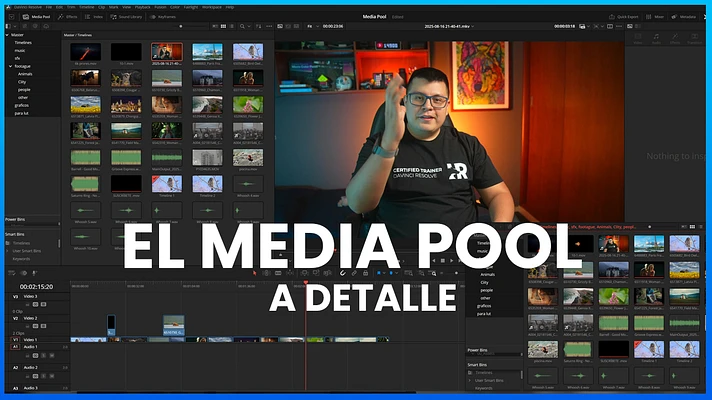Open media pool three-dot options menu

coord(269,26)
